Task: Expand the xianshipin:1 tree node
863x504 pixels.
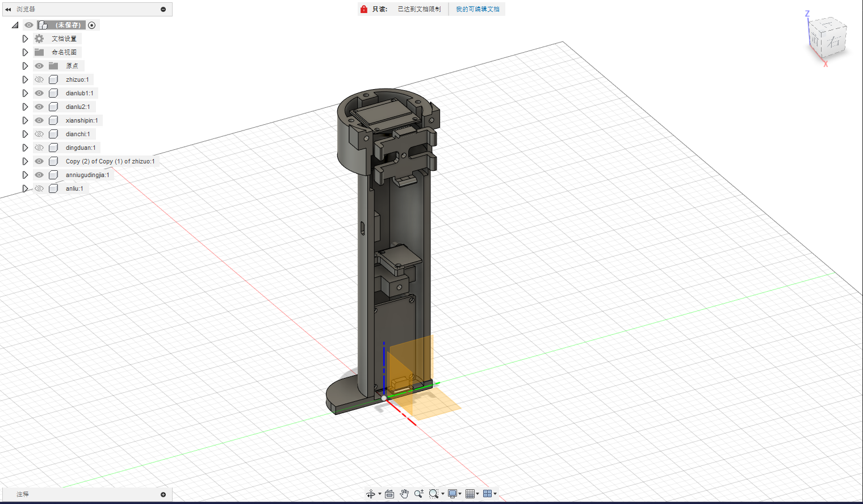Action: (x=25, y=120)
